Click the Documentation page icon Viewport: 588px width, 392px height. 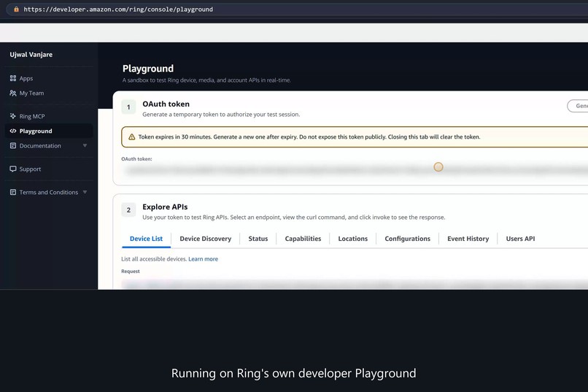(13, 145)
